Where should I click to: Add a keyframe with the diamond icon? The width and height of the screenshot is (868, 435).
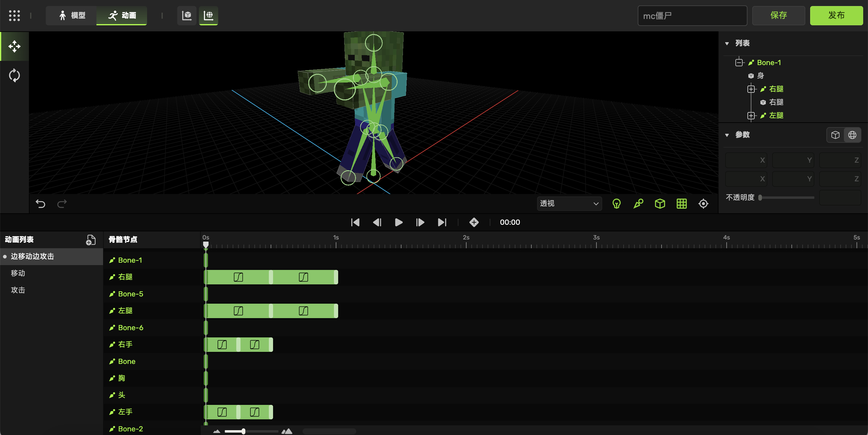[x=474, y=222]
